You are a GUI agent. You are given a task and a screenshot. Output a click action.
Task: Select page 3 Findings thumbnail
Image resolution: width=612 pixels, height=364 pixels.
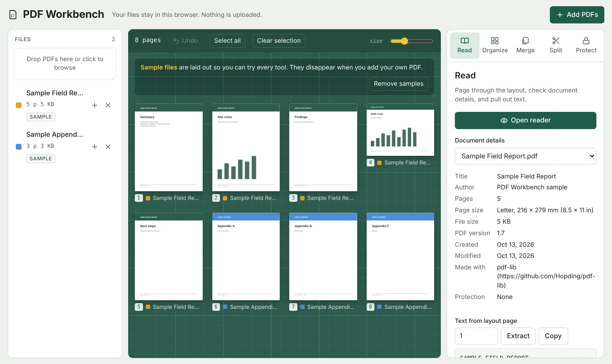pos(323,148)
